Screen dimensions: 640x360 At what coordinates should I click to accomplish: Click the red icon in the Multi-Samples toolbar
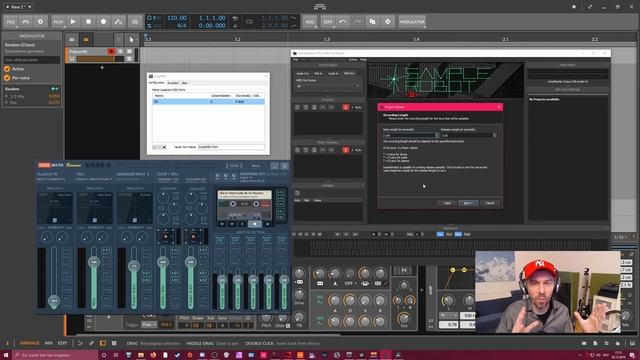346,150
